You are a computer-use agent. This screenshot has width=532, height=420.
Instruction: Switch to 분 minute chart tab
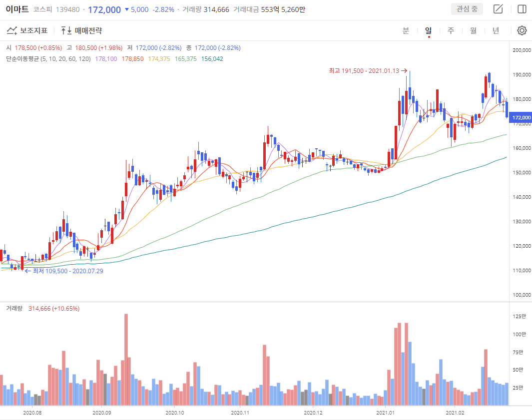click(x=406, y=30)
